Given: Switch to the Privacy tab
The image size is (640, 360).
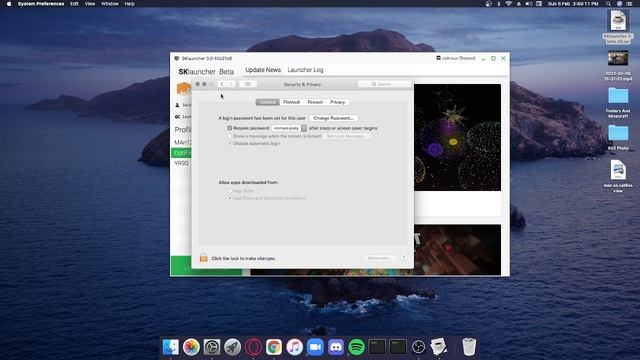Looking at the screenshot, I should pos(337,102).
